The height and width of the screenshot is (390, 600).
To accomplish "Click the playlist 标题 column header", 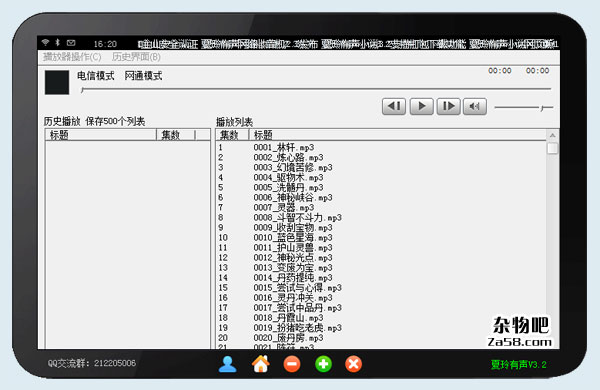I will [398, 135].
